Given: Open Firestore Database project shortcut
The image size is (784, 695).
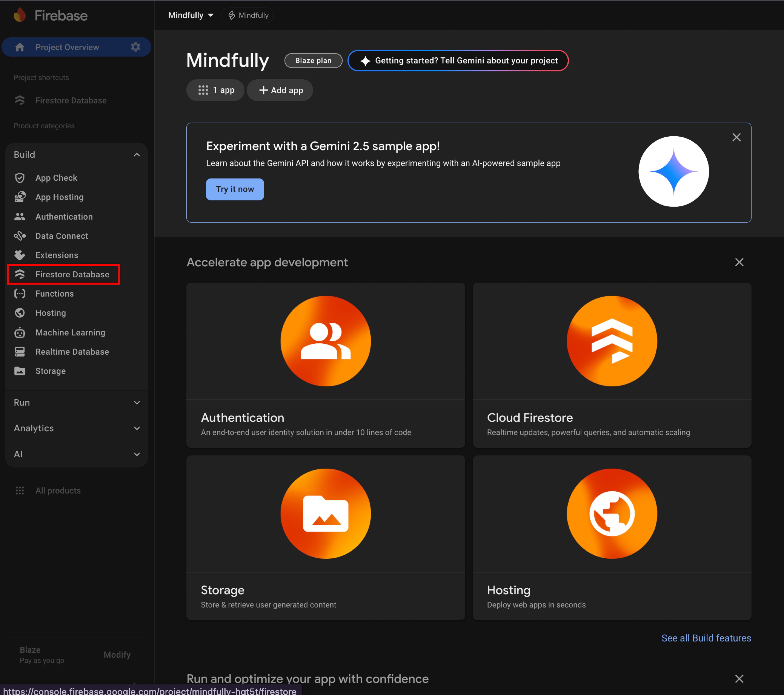Looking at the screenshot, I should tap(71, 101).
